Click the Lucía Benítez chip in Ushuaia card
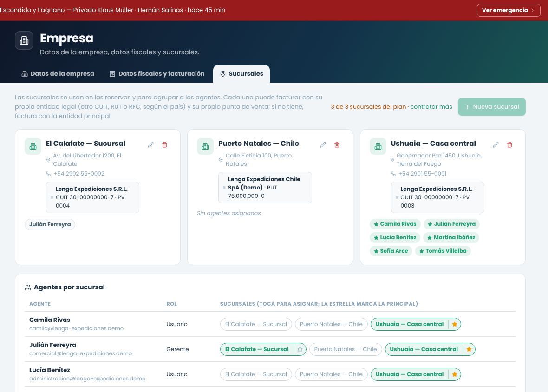This screenshot has height=392, width=548. tap(395, 238)
